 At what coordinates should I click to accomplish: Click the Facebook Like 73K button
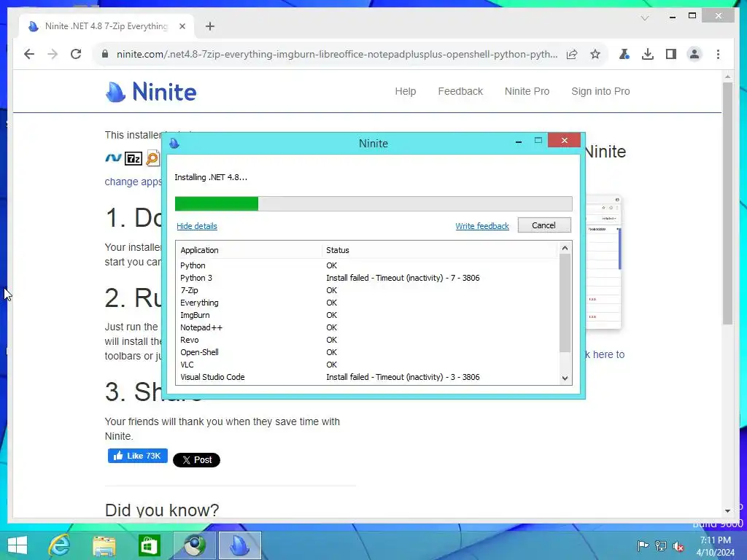138,456
